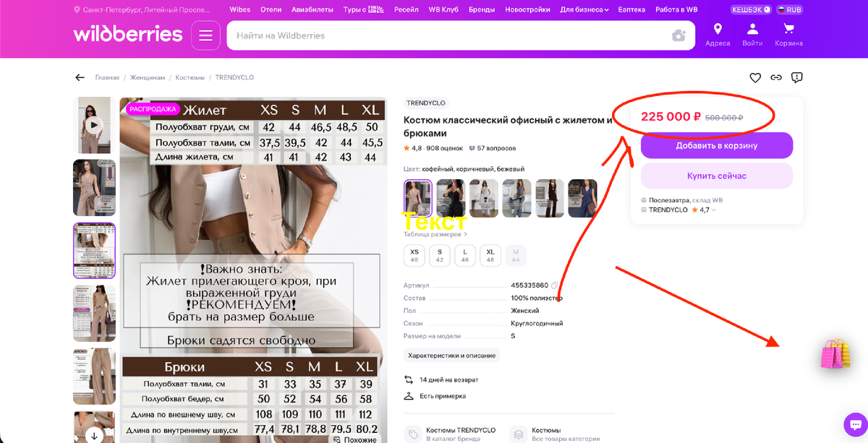Open Характеристики и описание
Screen dimensions: 868x443
[x=452, y=356]
